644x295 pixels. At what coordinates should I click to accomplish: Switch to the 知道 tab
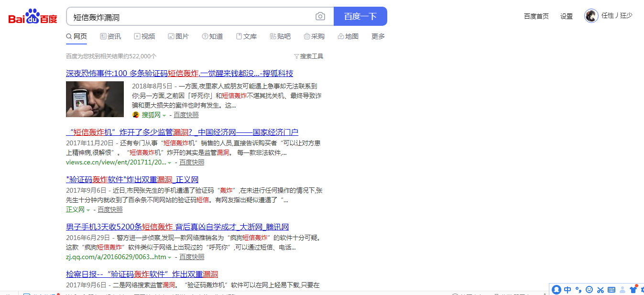[x=212, y=36]
